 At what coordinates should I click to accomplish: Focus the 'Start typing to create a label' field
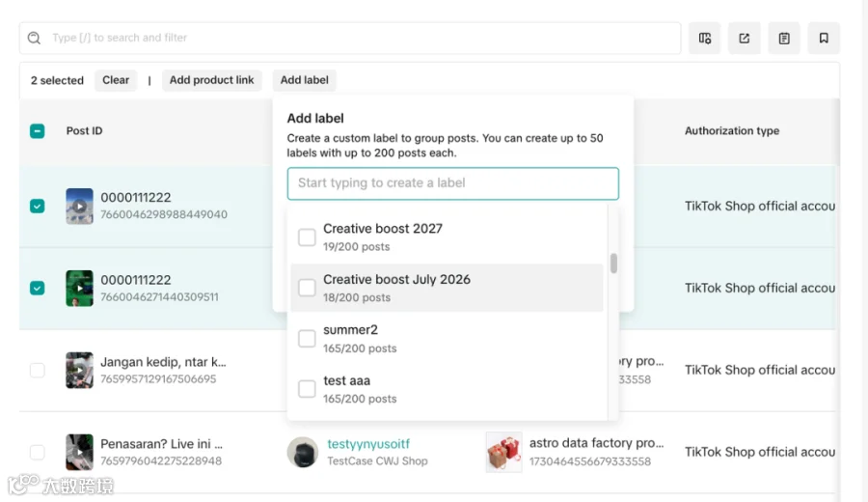[x=453, y=183]
